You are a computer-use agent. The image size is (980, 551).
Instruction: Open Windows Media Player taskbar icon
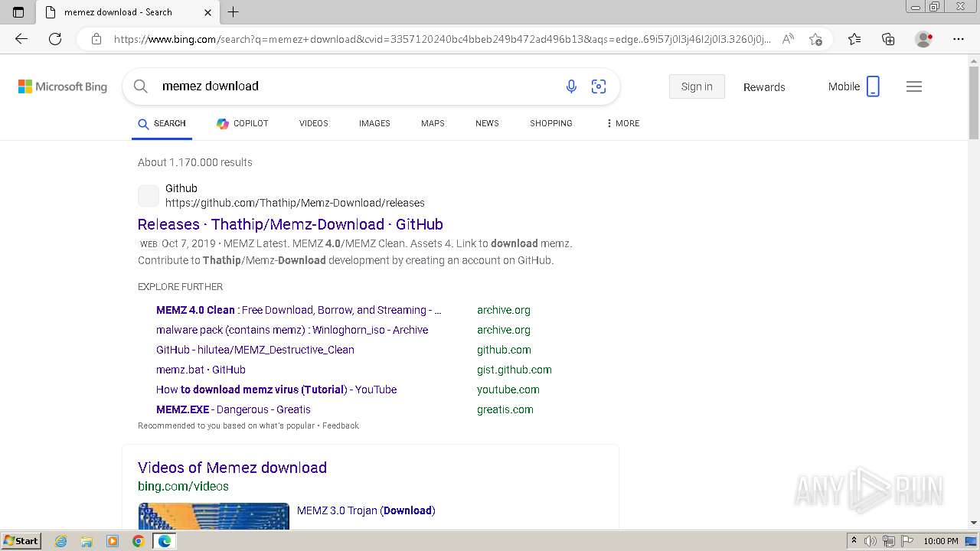coord(113,541)
